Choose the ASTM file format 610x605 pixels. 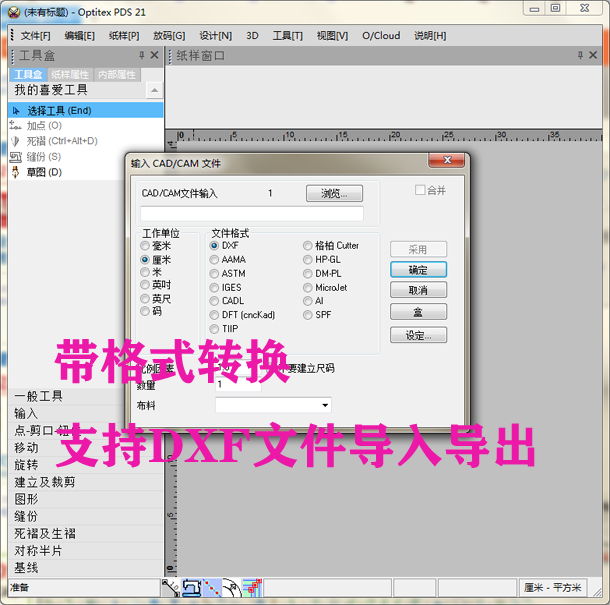tap(228, 274)
